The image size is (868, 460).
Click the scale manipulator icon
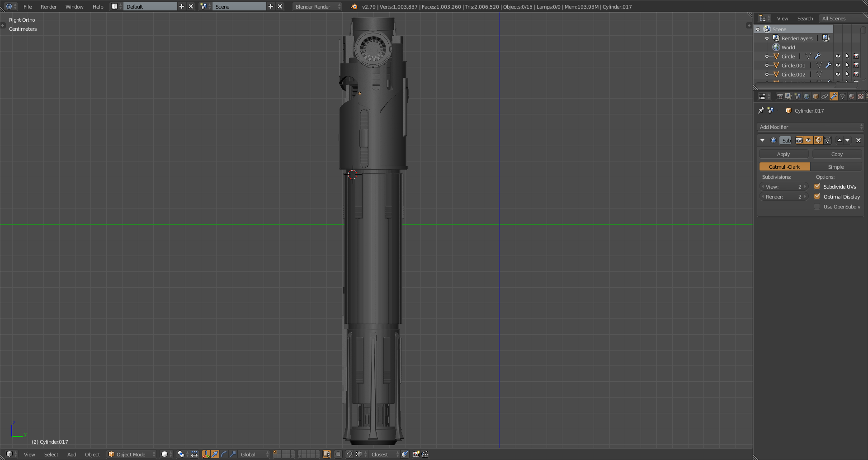(232, 454)
